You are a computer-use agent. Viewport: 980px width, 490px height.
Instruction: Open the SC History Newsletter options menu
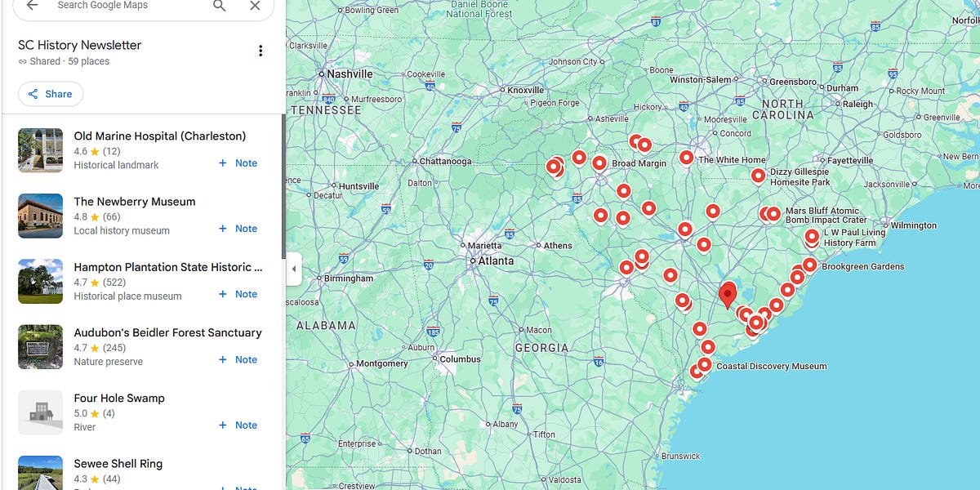261,50
